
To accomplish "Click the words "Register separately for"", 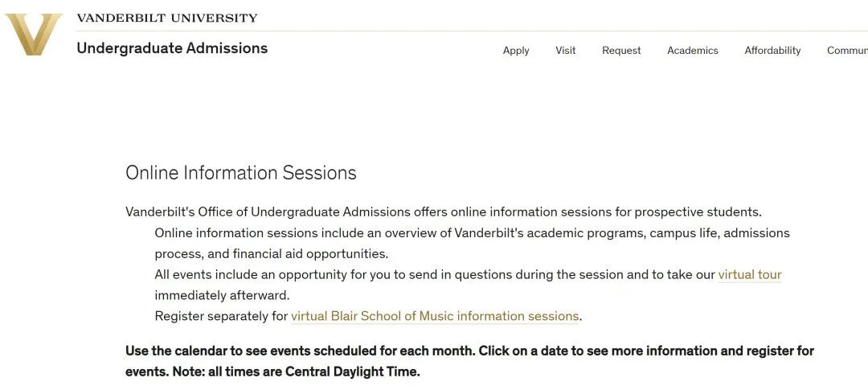I will (x=221, y=317).
